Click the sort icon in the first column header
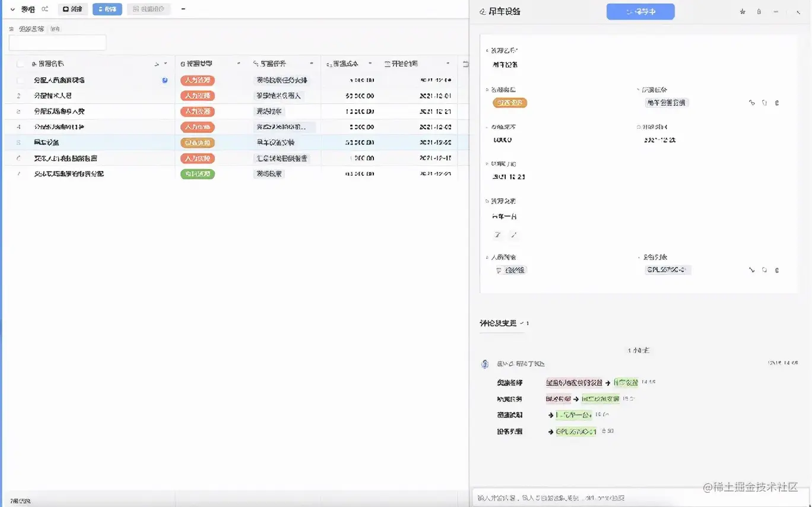Screen dimensions: 812x507 157,64
